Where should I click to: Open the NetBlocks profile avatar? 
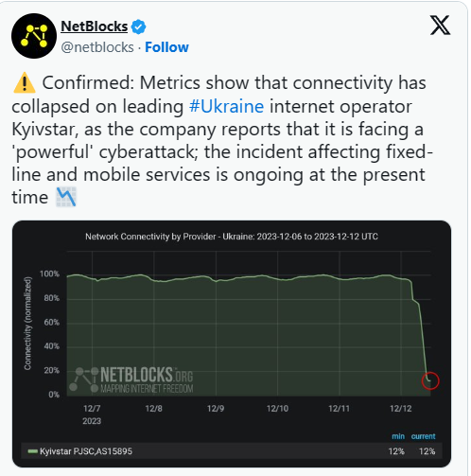(x=34, y=36)
